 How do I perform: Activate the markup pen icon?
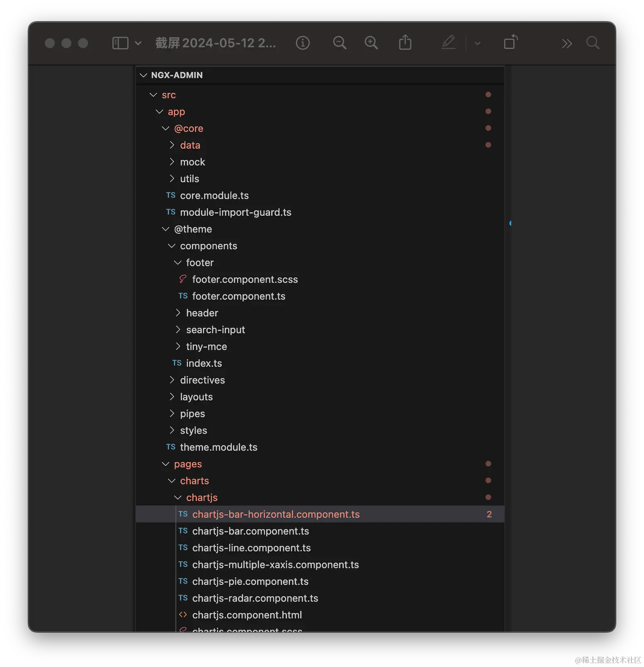tap(448, 42)
